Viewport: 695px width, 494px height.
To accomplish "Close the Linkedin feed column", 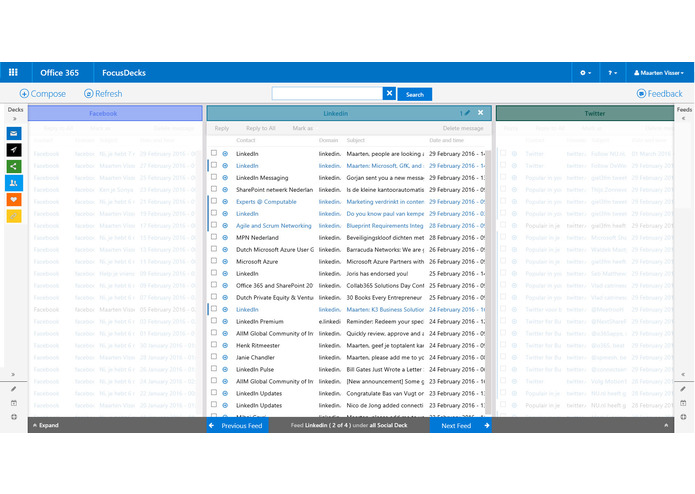I will point(480,113).
